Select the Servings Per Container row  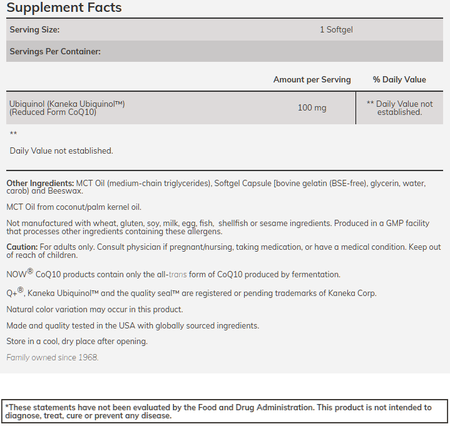pyautogui.click(x=224, y=51)
